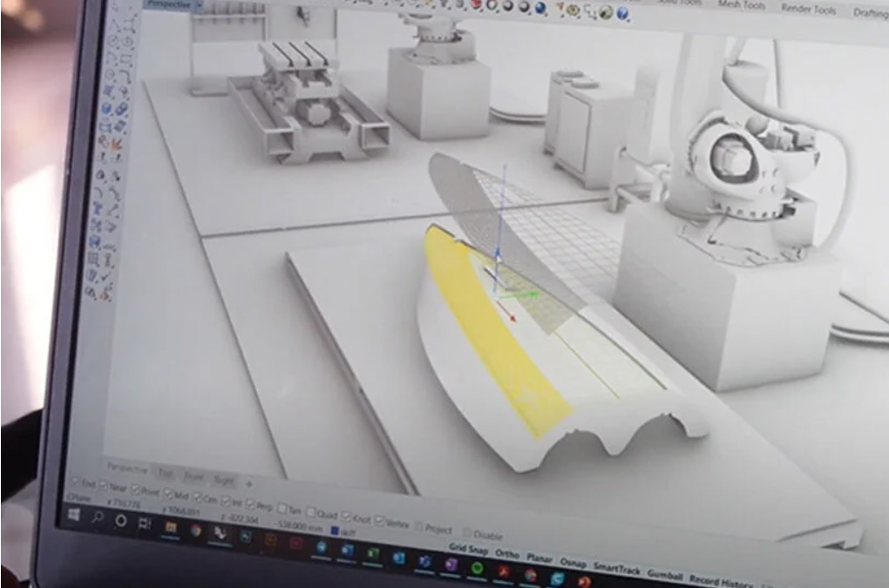Screen dimensions: 889x588
Task: Click the x coordinate readout in status bar
Action: 124,503
